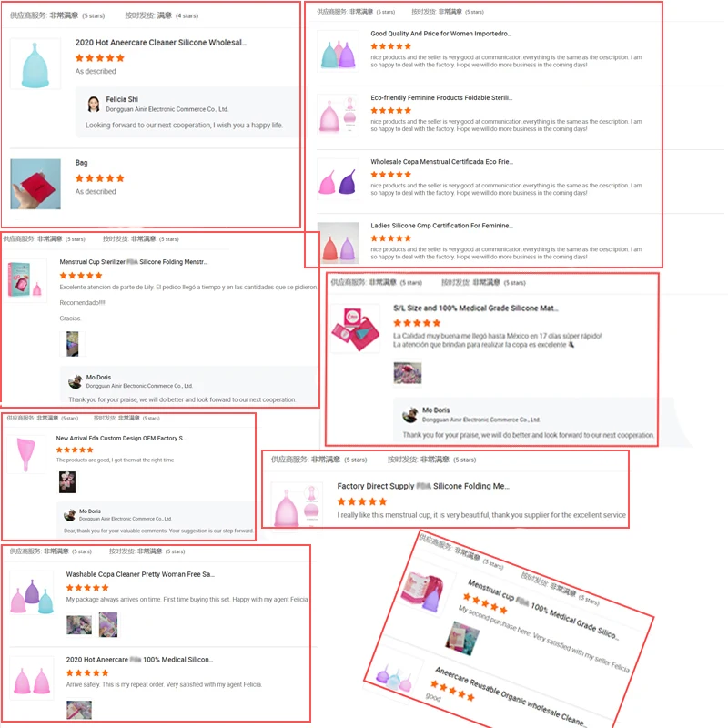View buyer photo in Mexico review
This screenshot has height=728, width=728.
point(407,373)
